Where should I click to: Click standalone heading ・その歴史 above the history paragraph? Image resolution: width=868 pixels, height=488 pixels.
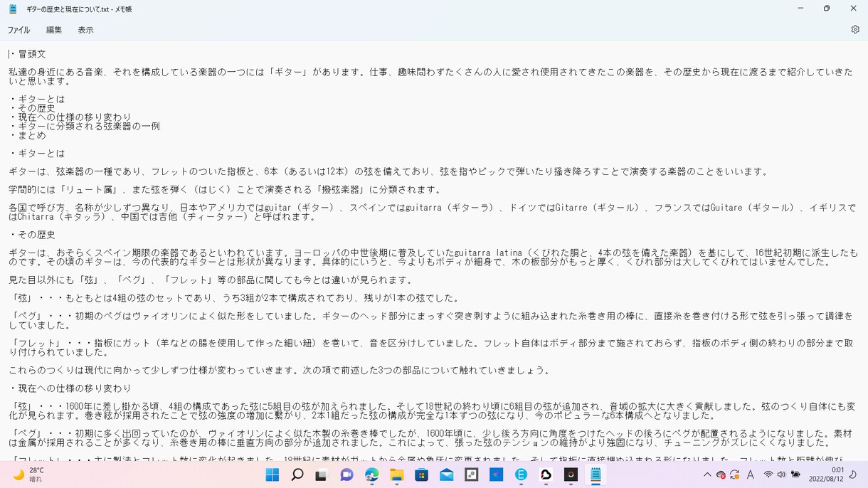click(33, 235)
